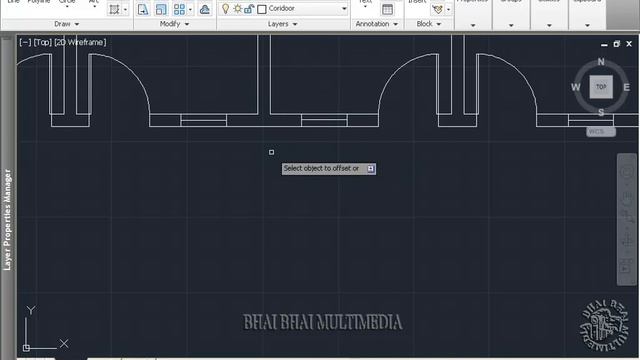The width and height of the screenshot is (640, 360).
Task: Expand the Properties ribbon panel arrow
Action: (x=473, y=25)
